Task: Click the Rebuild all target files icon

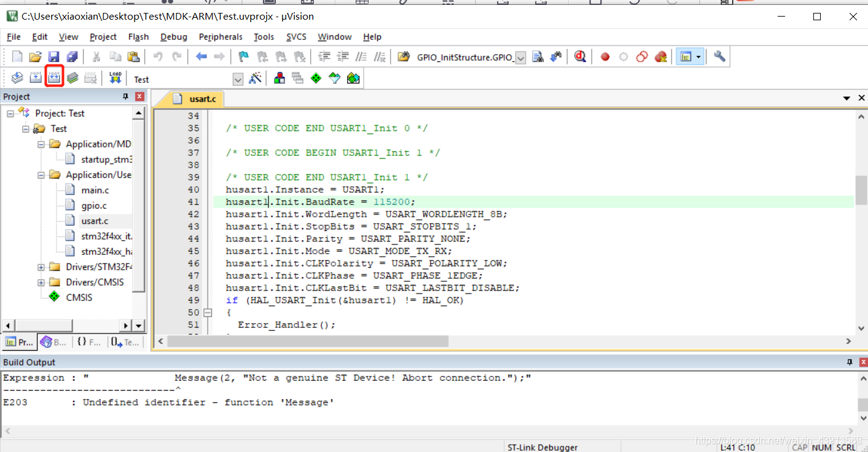Action: pos(54,78)
